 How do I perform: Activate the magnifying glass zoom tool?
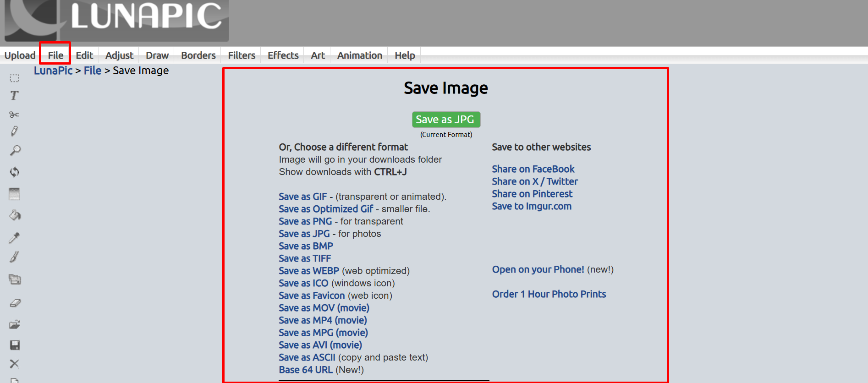(15, 151)
